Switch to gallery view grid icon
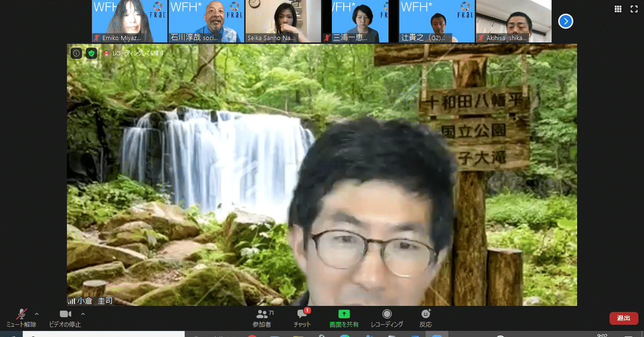This screenshot has width=644, height=337. tap(618, 9)
